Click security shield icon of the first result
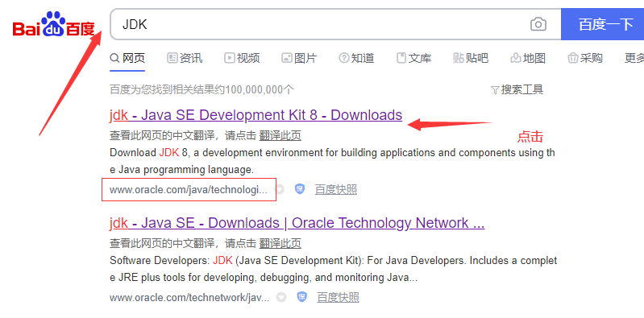 [x=300, y=189]
